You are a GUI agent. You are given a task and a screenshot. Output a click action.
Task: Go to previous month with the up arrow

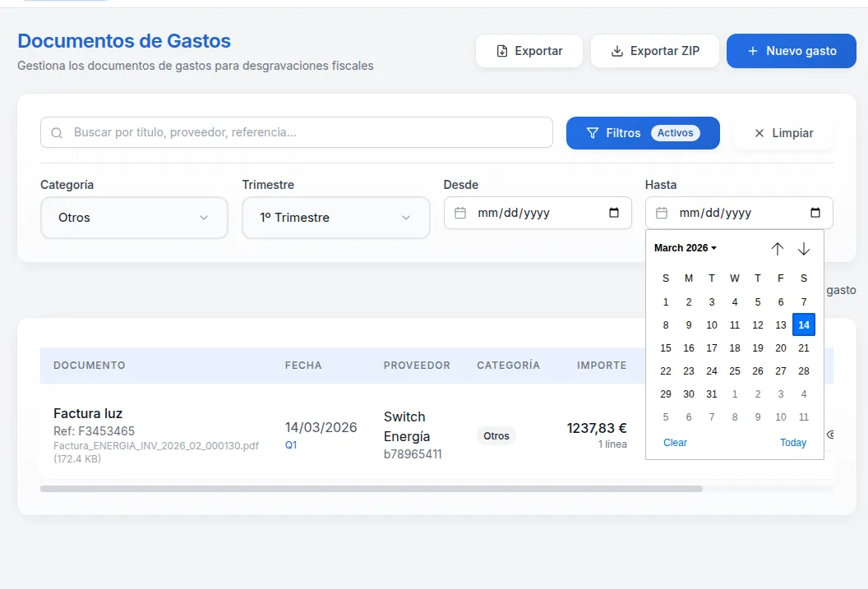point(778,248)
